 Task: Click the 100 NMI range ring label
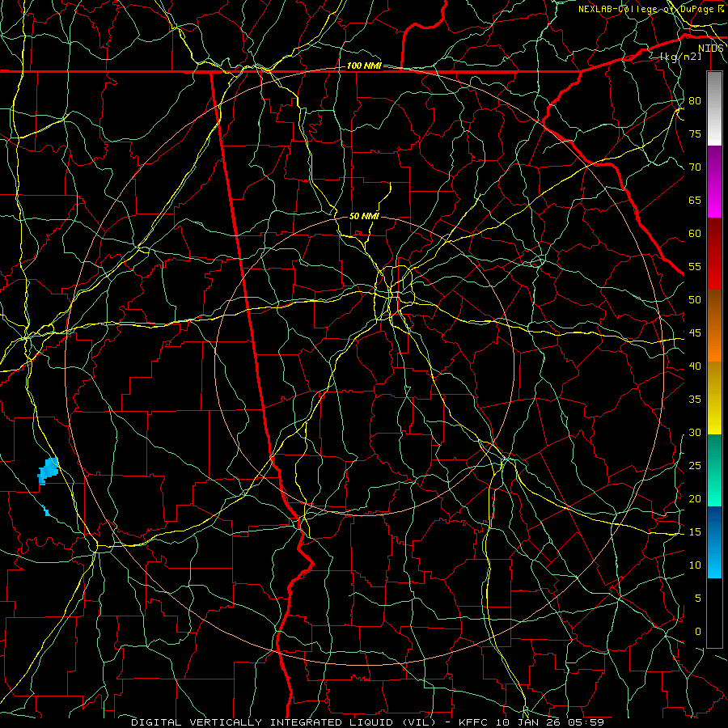tap(364, 66)
